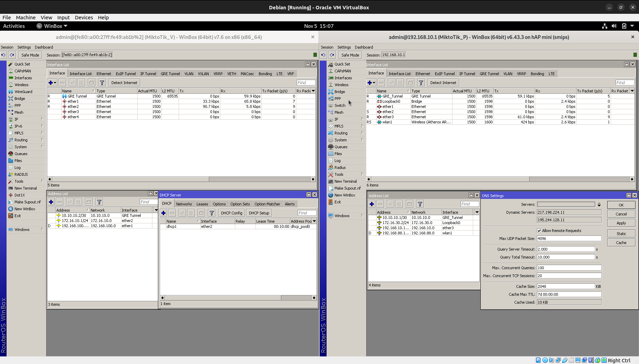Click New WinBox in the MiktoTik_P sidebar
Image resolution: width=639 pixels, height=364 pixels.
tap(345, 195)
